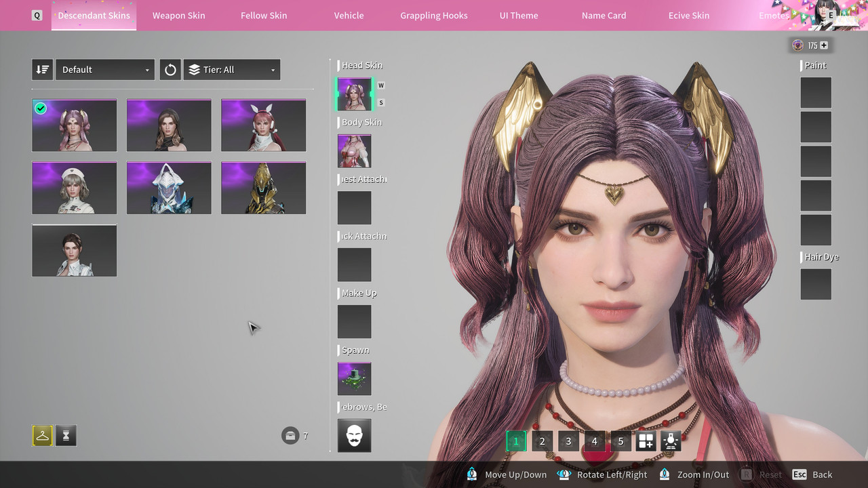Open the Spawn slot with green item
This screenshot has height=488, width=868.
[x=355, y=379]
